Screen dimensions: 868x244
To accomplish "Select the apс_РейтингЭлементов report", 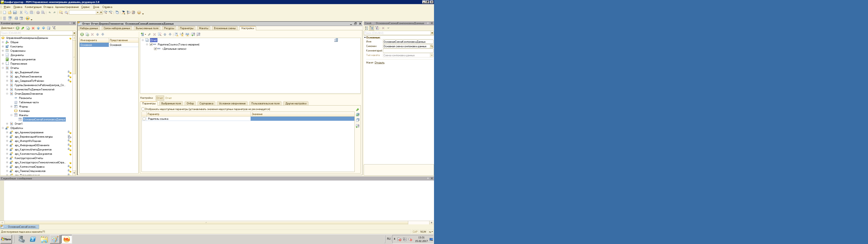I will point(28,77).
